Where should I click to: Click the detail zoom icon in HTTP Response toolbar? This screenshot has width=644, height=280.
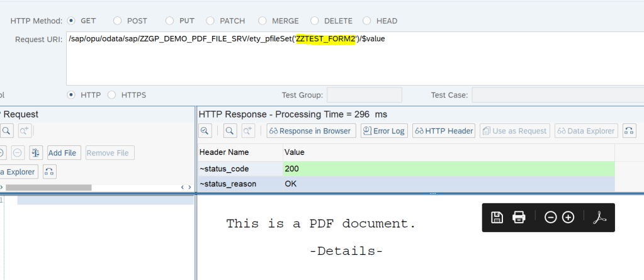(x=205, y=131)
